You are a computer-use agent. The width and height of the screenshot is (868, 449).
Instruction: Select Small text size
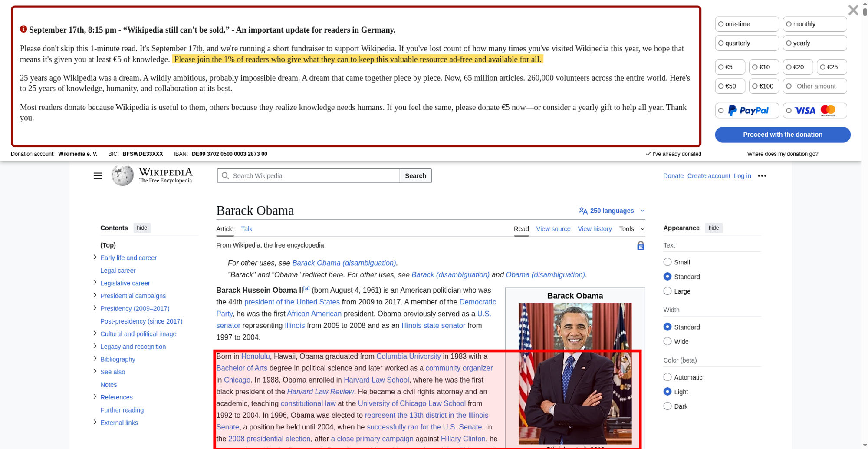pos(667,262)
